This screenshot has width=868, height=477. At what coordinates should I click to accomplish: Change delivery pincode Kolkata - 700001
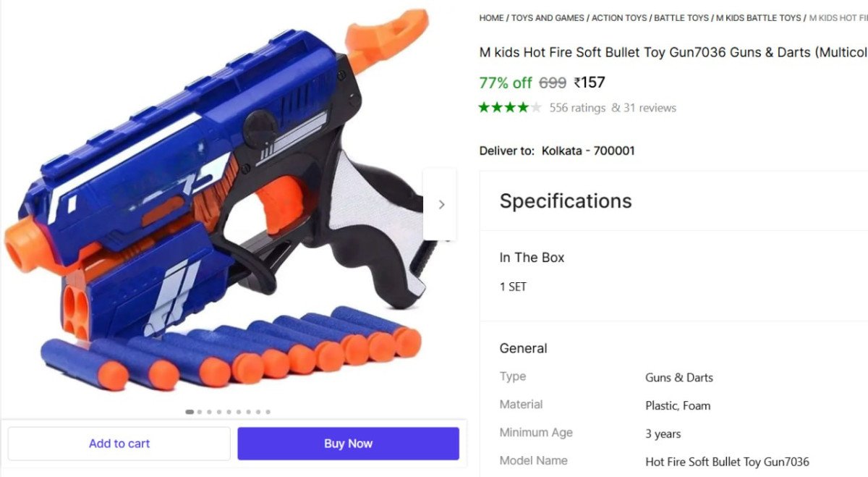pos(588,151)
